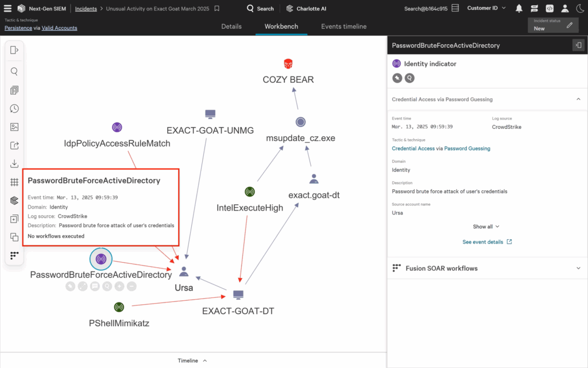
Task: Click the CrowdStrike falcon logo
Action: [21, 8]
